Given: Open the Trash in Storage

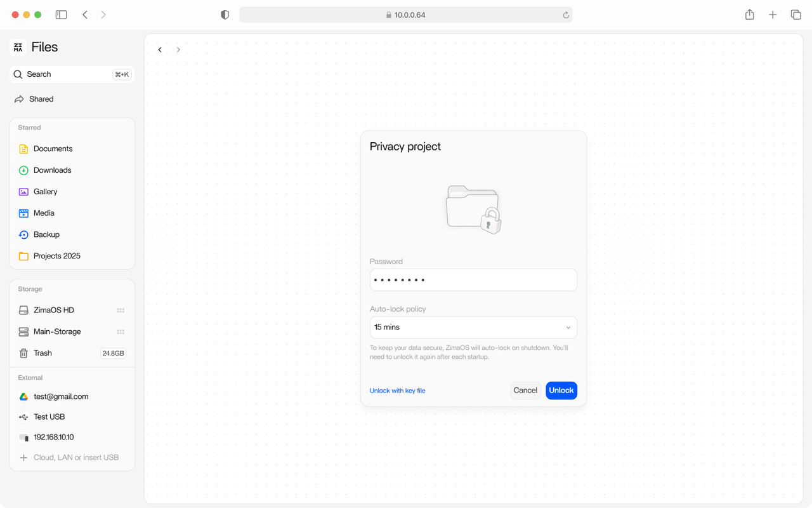Looking at the screenshot, I should (x=43, y=353).
